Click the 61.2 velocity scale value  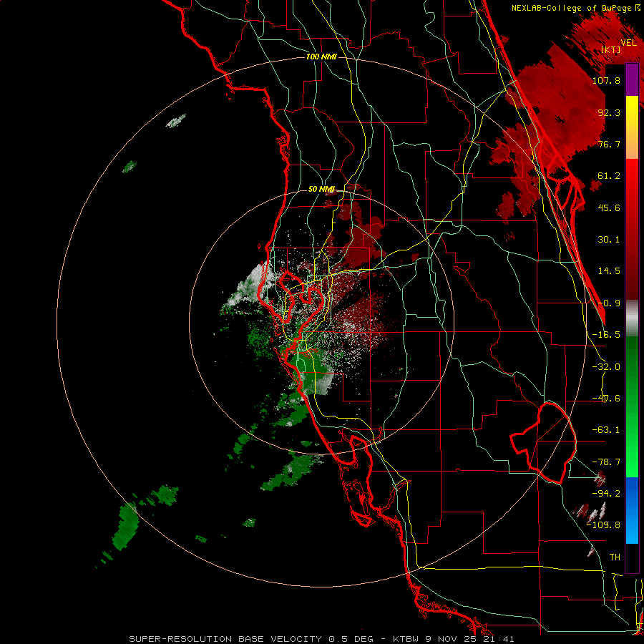[x=609, y=176]
